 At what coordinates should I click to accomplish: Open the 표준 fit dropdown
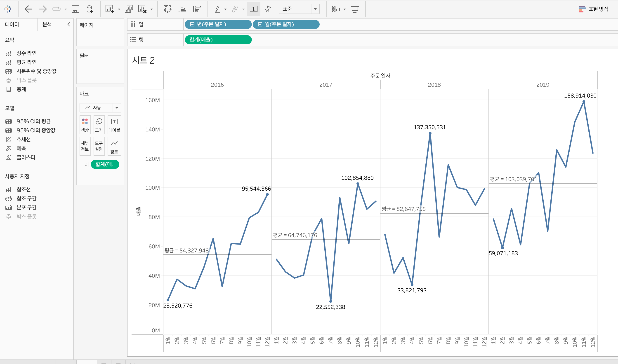tap(315, 9)
